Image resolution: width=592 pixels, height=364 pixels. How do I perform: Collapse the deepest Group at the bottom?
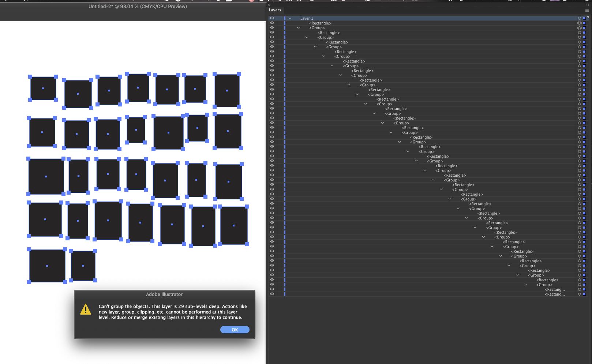(x=525, y=285)
